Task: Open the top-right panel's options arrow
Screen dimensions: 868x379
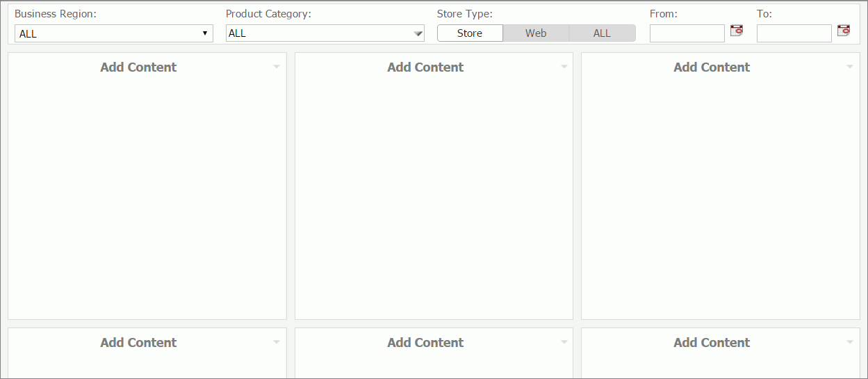Action: [x=850, y=67]
